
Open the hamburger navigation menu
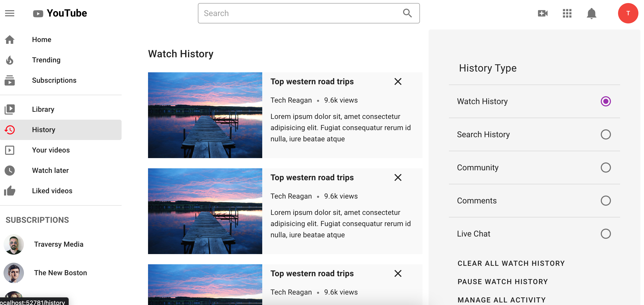click(x=10, y=13)
